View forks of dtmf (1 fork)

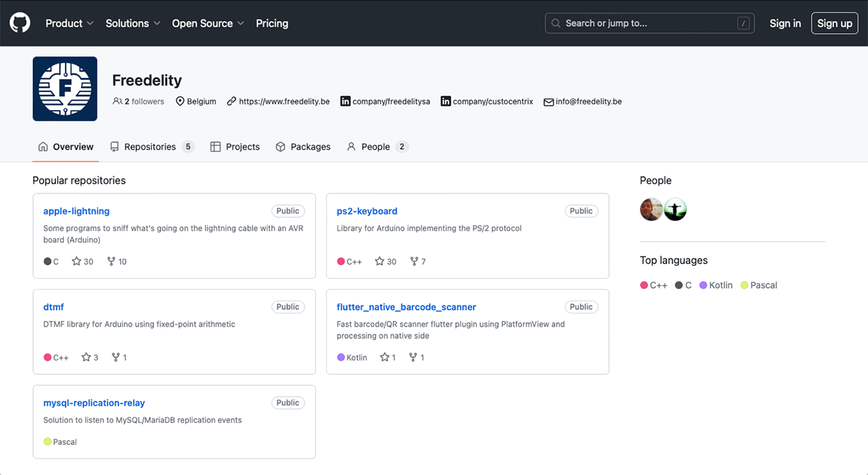[x=119, y=357]
